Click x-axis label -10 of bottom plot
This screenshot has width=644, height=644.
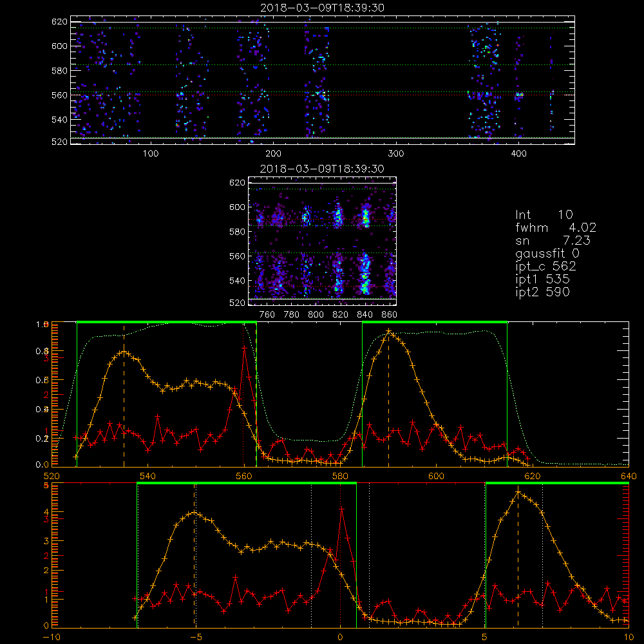pos(52,638)
